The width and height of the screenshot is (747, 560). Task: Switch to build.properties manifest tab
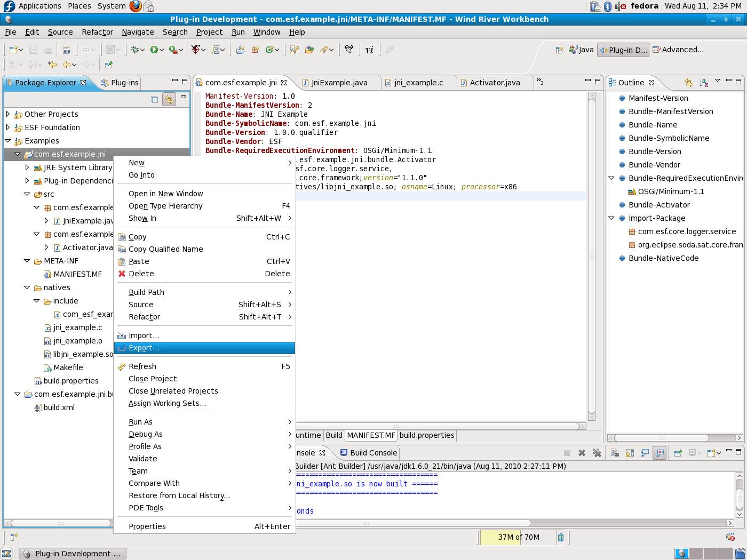[x=427, y=435]
